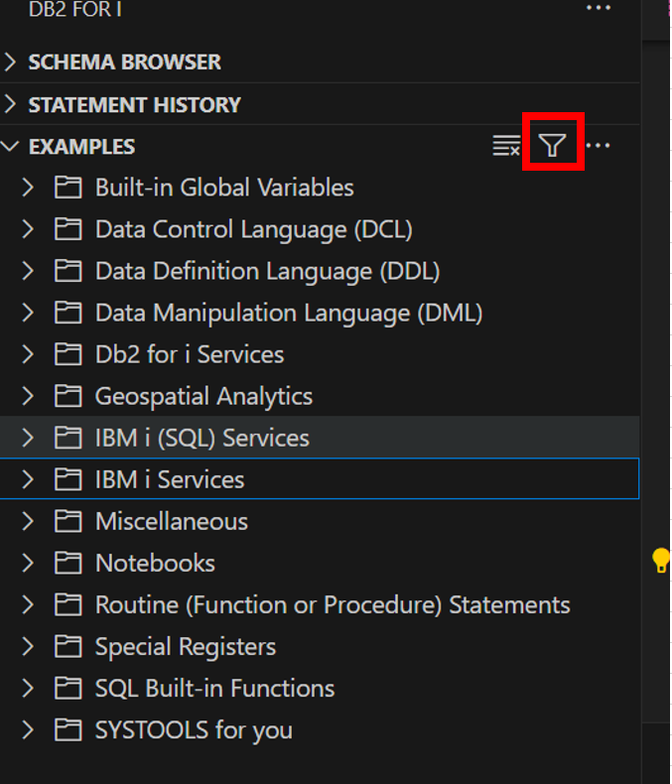Image resolution: width=672 pixels, height=784 pixels.
Task: Click the Miscellaneous folder icon
Action: 67,521
